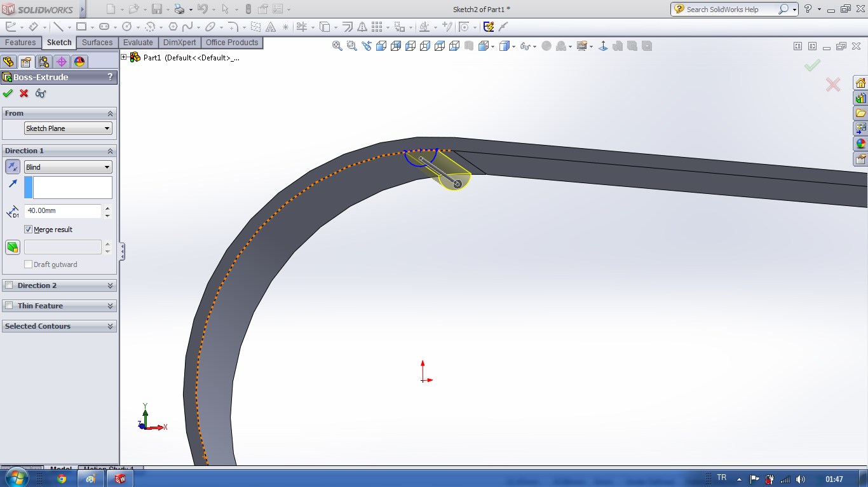Open the Evaluate tab

click(138, 43)
